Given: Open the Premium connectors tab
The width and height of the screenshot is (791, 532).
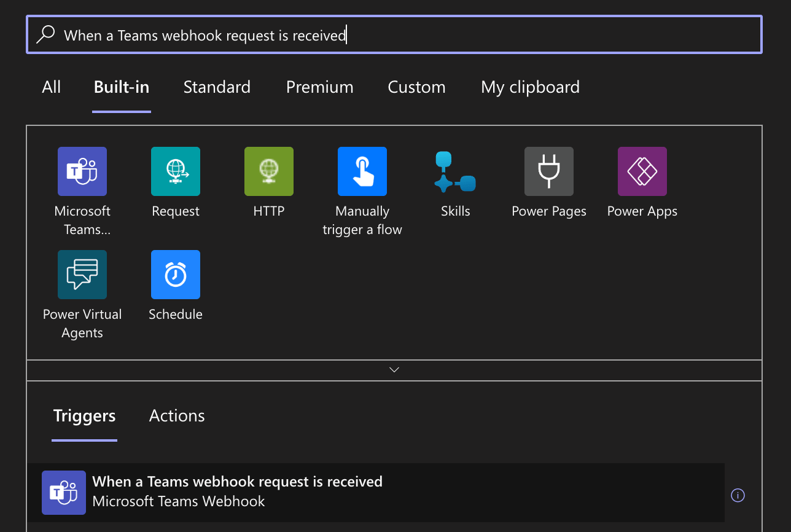Looking at the screenshot, I should tap(319, 87).
